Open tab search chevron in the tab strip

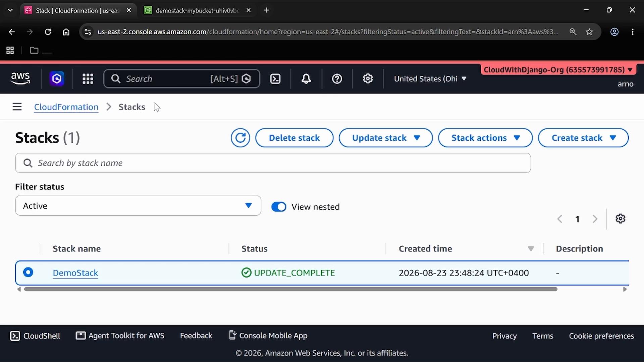10,10
